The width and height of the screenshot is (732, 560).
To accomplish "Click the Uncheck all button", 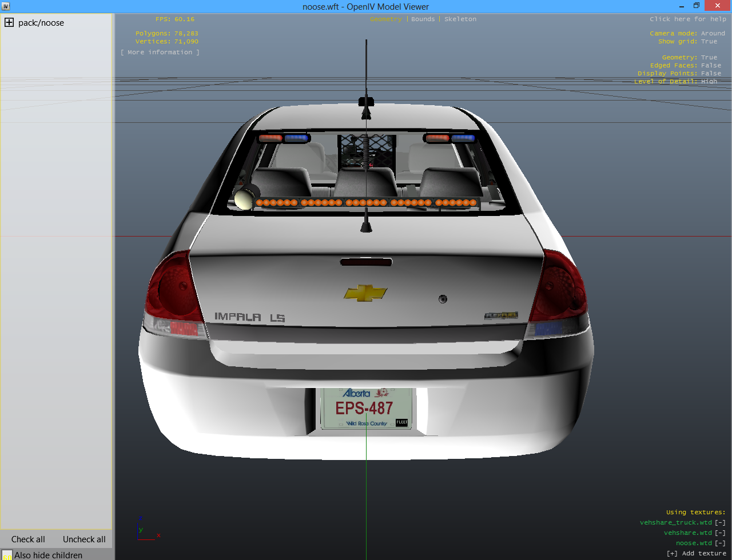I will pos(84,539).
